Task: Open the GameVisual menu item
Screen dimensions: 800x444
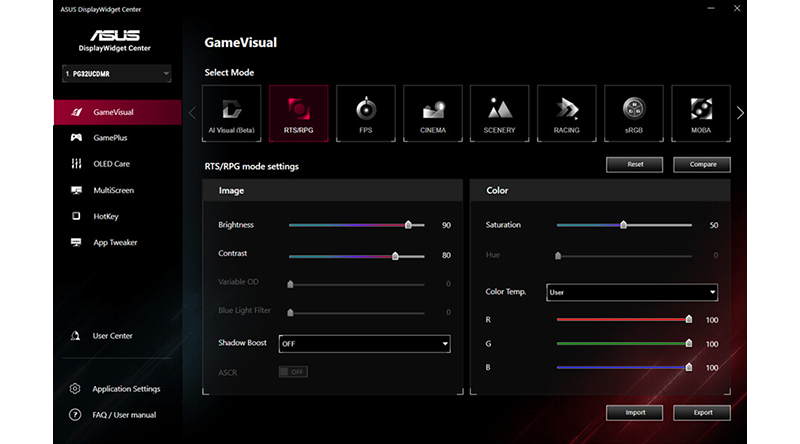Action: [x=117, y=112]
